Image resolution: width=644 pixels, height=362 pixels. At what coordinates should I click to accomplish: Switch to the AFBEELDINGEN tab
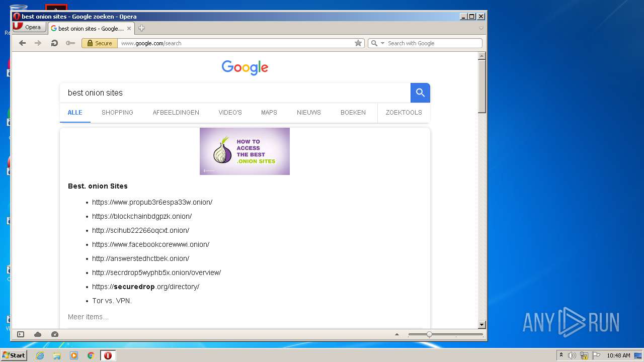click(176, 113)
